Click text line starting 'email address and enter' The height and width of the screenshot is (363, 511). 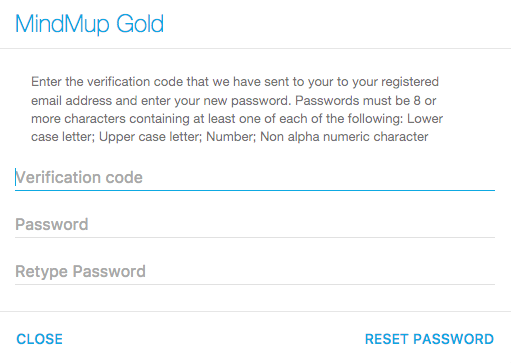pyautogui.click(x=233, y=101)
